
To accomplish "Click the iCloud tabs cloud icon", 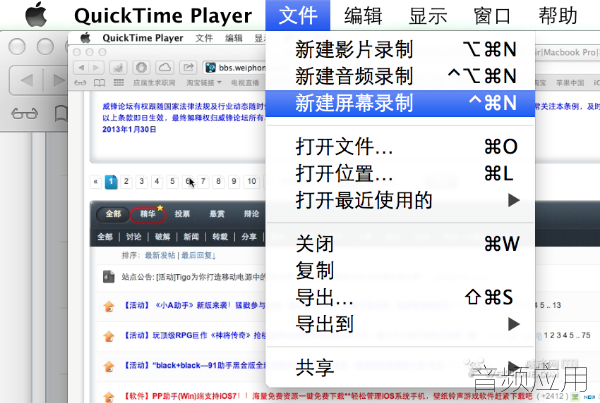I will 165,68.
